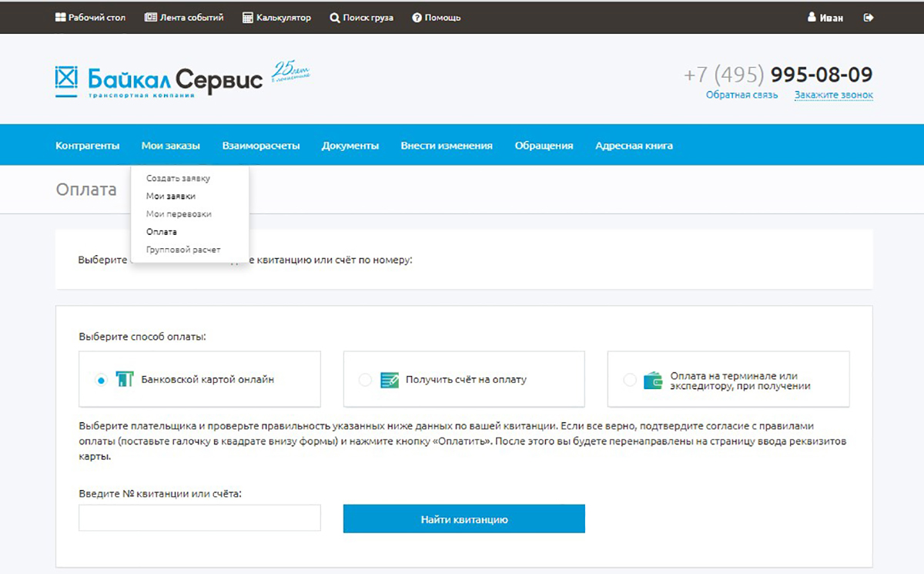Open the Документы navigation menu
This screenshot has height=574, width=924.
[350, 146]
